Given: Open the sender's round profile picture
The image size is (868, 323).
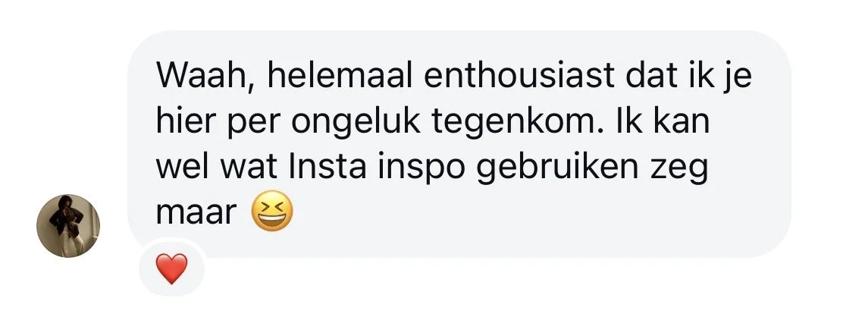Looking at the screenshot, I should click(68, 225).
